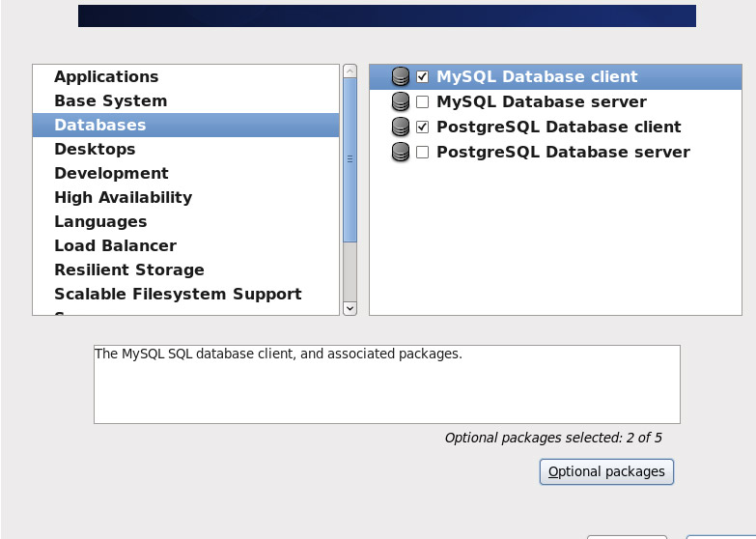Select the PostgreSQL Database client label text
This screenshot has width=756, height=539.
coord(559,127)
